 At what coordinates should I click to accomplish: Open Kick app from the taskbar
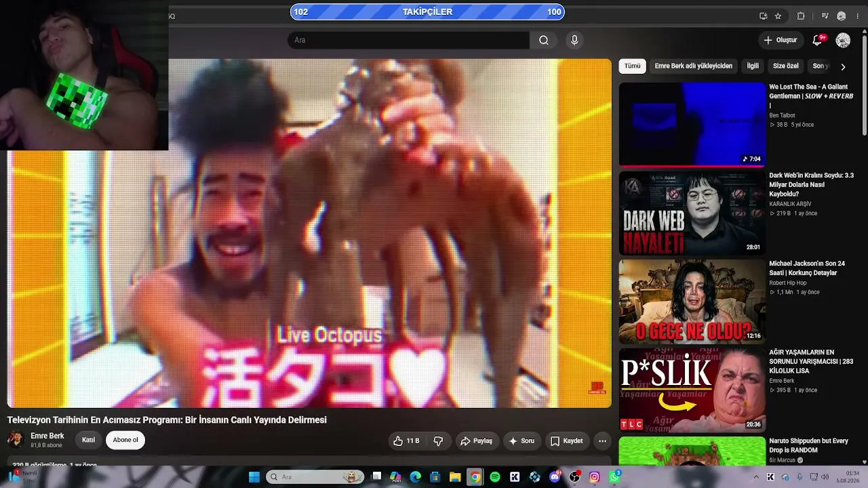[515, 477]
